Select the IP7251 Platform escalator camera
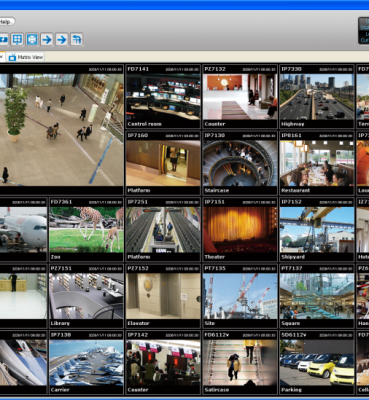 point(163,230)
